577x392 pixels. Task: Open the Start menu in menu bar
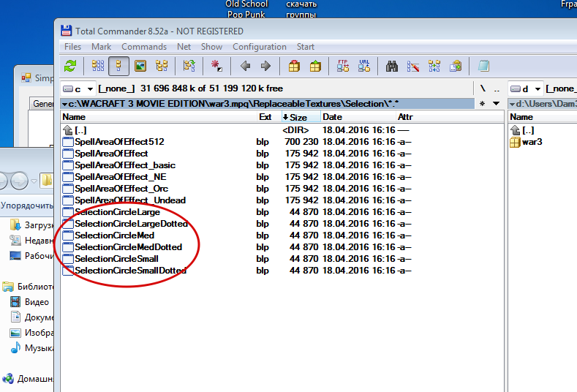tap(306, 47)
